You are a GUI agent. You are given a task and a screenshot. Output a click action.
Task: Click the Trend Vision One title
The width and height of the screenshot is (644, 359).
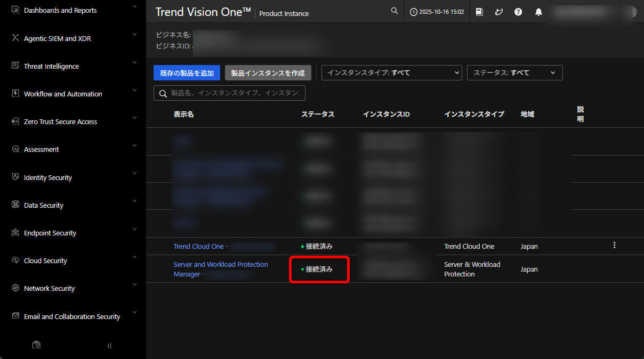(x=203, y=12)
